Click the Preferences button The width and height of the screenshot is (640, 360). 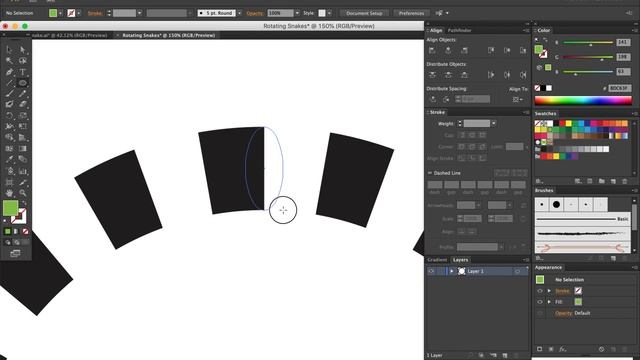411,13
